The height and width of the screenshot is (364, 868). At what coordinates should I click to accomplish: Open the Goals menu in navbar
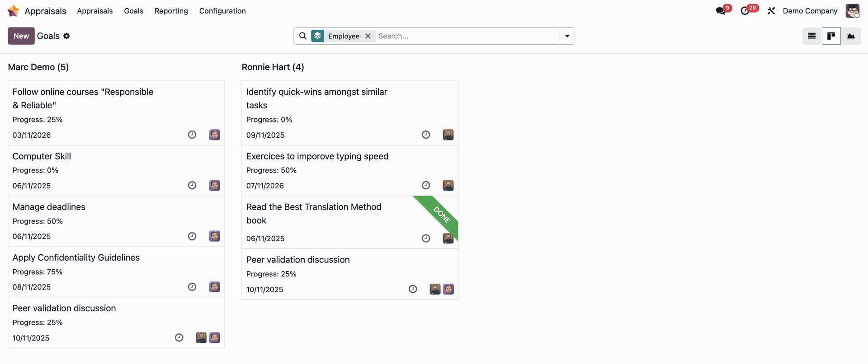134,11
